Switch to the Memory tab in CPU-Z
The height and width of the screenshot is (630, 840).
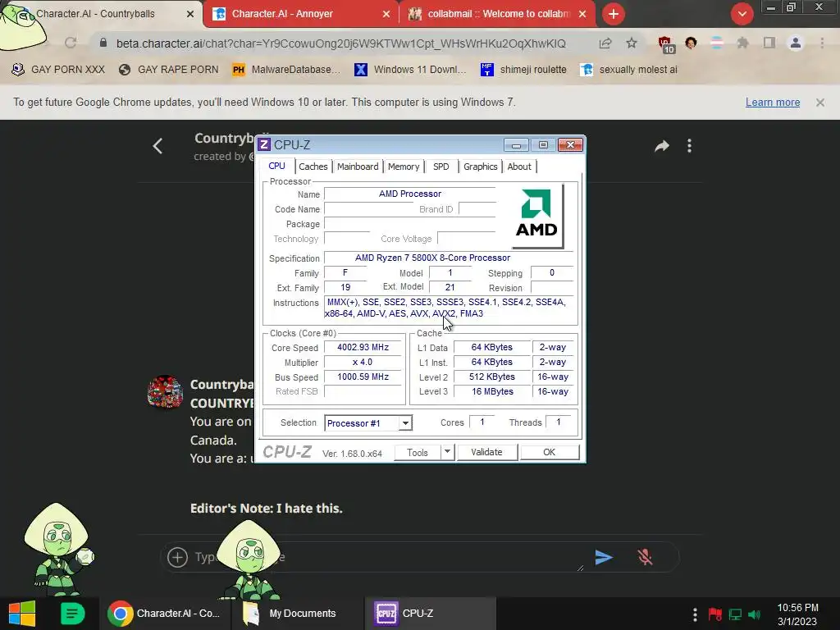point(404,167)
